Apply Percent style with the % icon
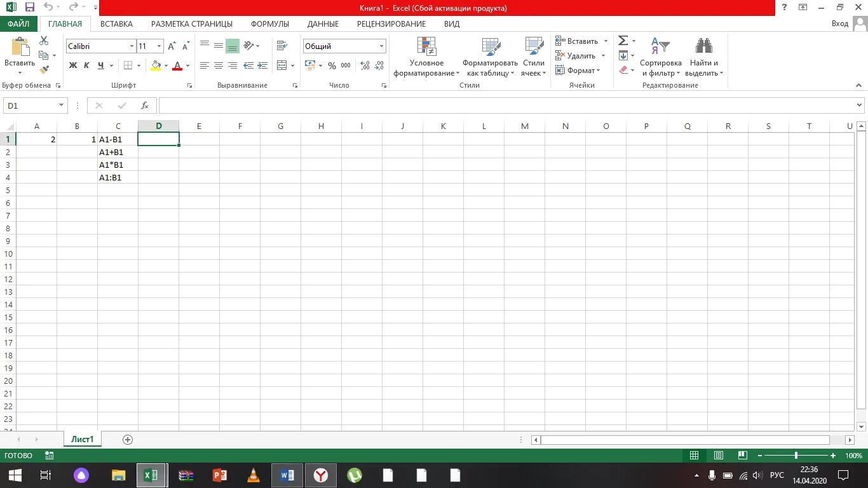Screen dimensions: 868x488 pyautogui.click(x=332, y=65)
